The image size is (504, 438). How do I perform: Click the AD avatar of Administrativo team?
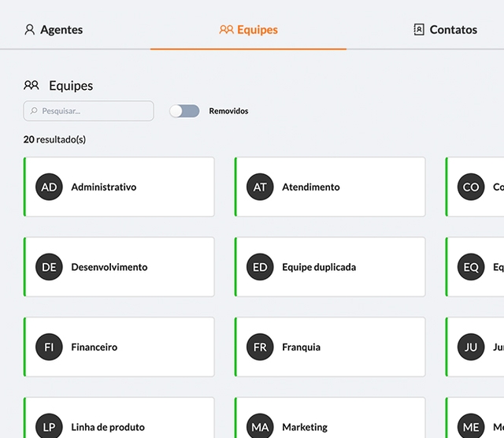[49, 187]
